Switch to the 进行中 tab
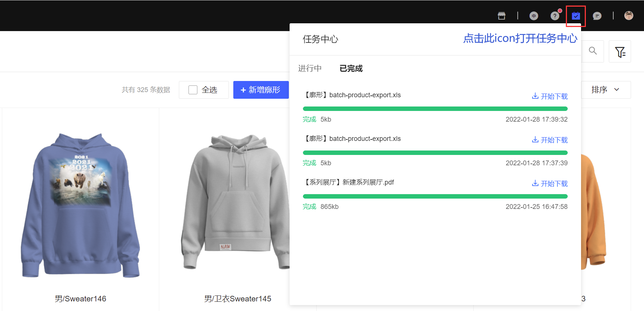644x311 pixels. pos(310,68)
